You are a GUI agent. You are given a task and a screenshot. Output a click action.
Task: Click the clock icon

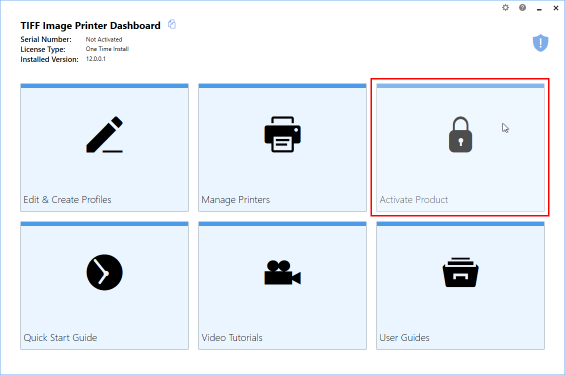click(x=104, y=272)
